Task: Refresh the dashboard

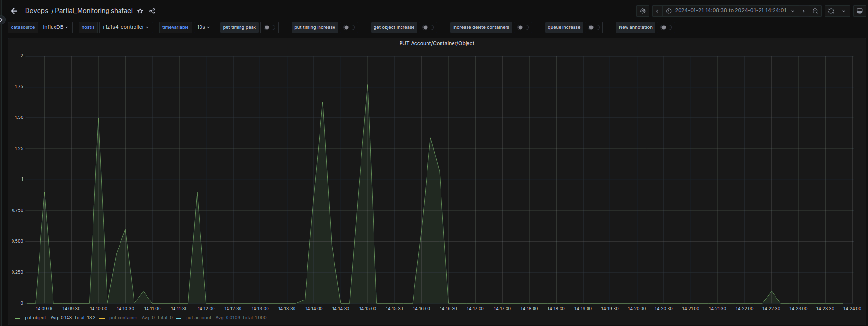Action: [x=831, y=11]
